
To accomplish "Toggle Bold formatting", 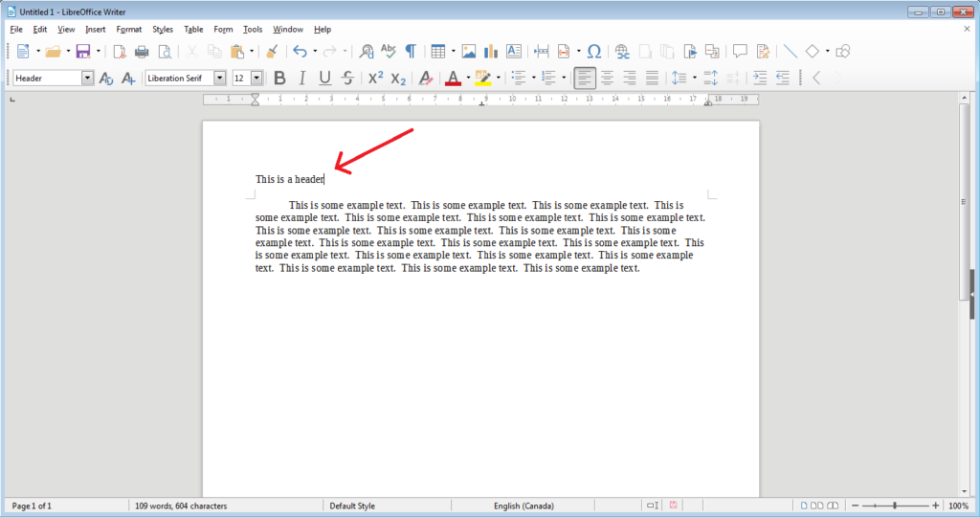I will pyautogui.click(x=279, y=78).
